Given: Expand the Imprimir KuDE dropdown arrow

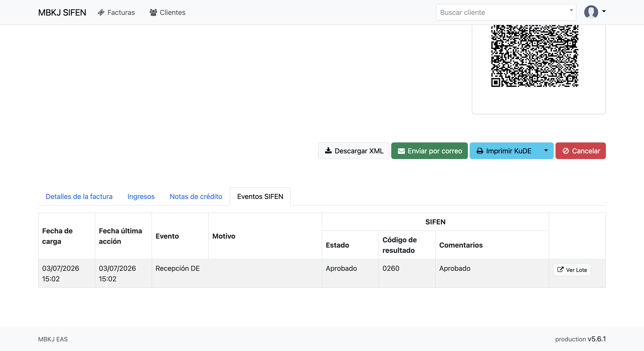Looking at the screenshot, I should 546,151.
